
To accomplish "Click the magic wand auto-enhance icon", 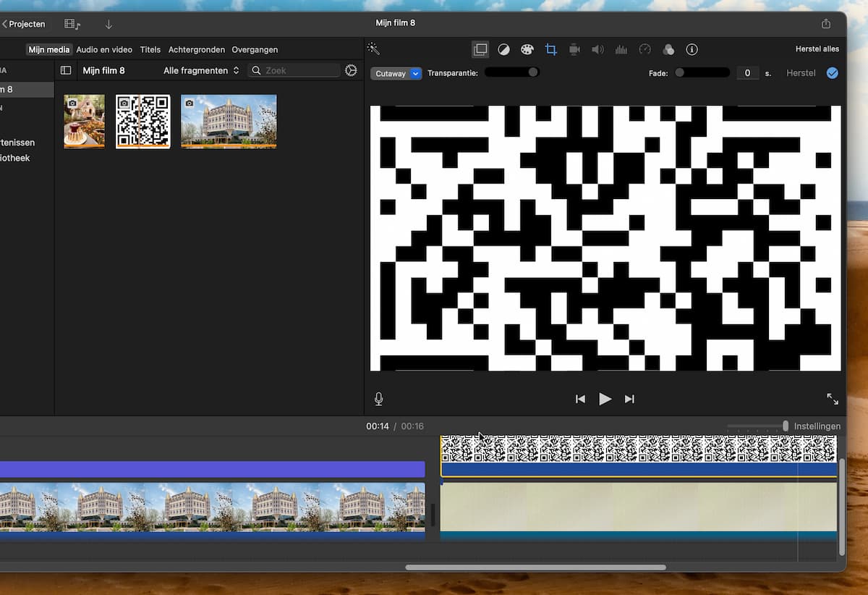I will 373,49.
